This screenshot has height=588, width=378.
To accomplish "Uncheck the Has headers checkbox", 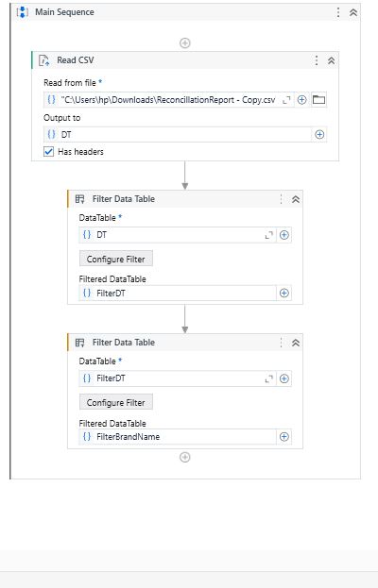I will [x=49, y=152].
